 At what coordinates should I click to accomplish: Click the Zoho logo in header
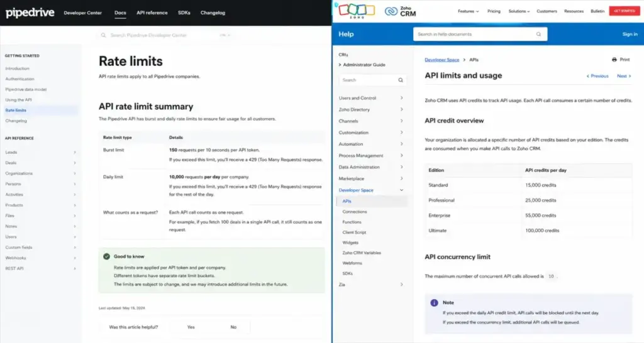click(x=357, y=11)
